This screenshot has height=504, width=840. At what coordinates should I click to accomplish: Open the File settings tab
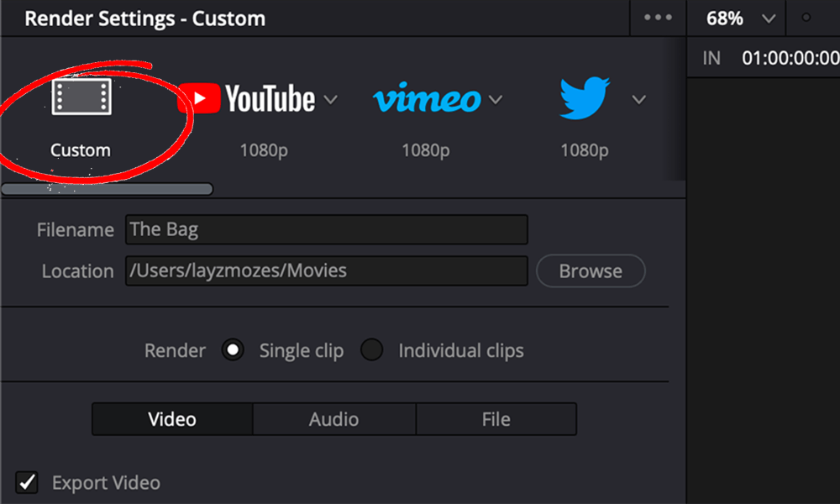tap(496, 418)
